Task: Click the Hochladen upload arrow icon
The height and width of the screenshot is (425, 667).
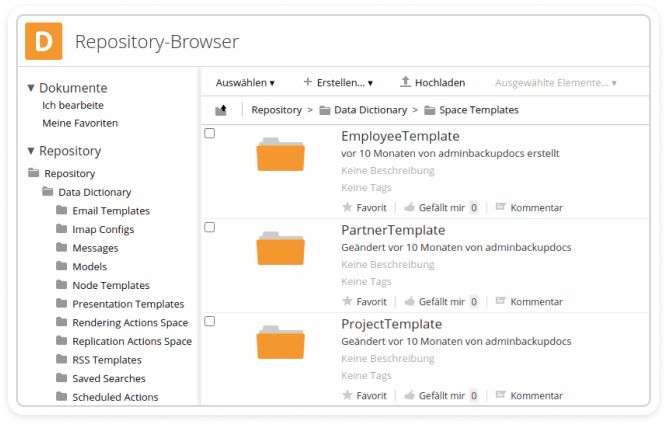Action: (x=405, y=82)
